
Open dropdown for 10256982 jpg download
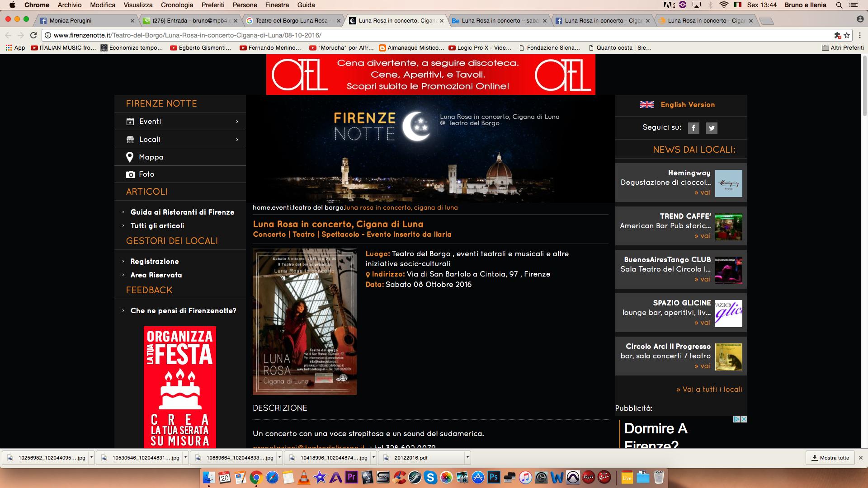click(91, 458)
